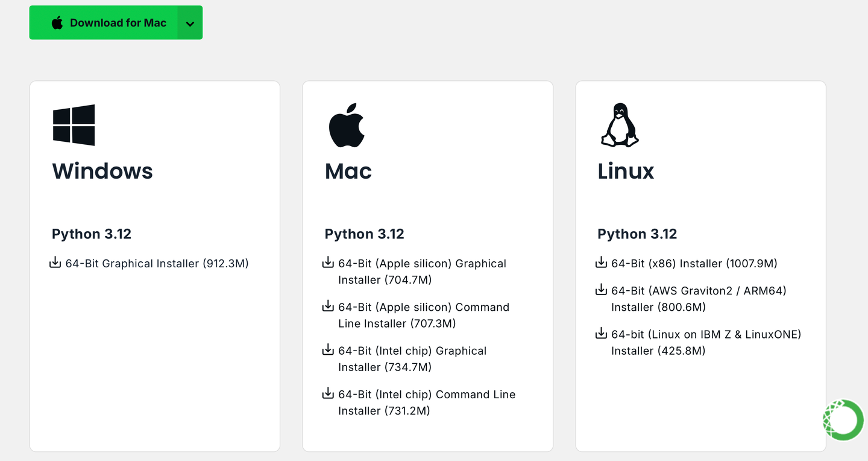Screen dimensions: 868x461
Task: Click the download icon beside the Windows Graphical Installer
Action: click(55, 262)
